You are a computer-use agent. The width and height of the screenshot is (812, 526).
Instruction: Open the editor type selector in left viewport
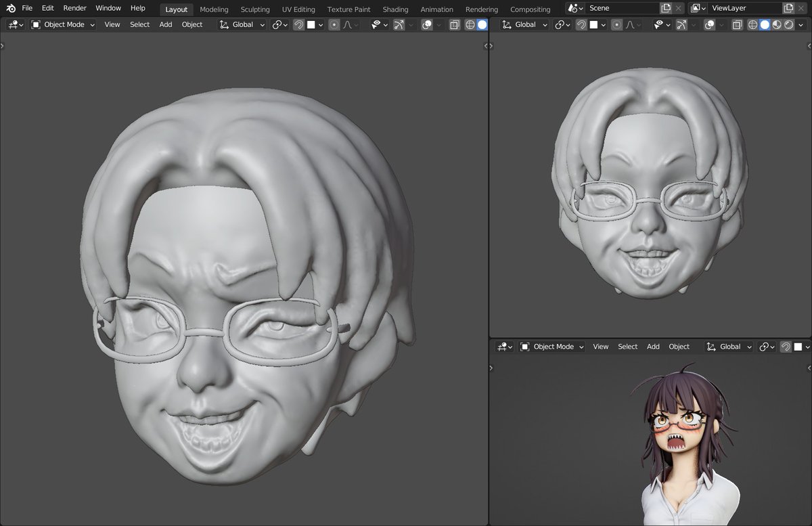[x=16, y=24]
